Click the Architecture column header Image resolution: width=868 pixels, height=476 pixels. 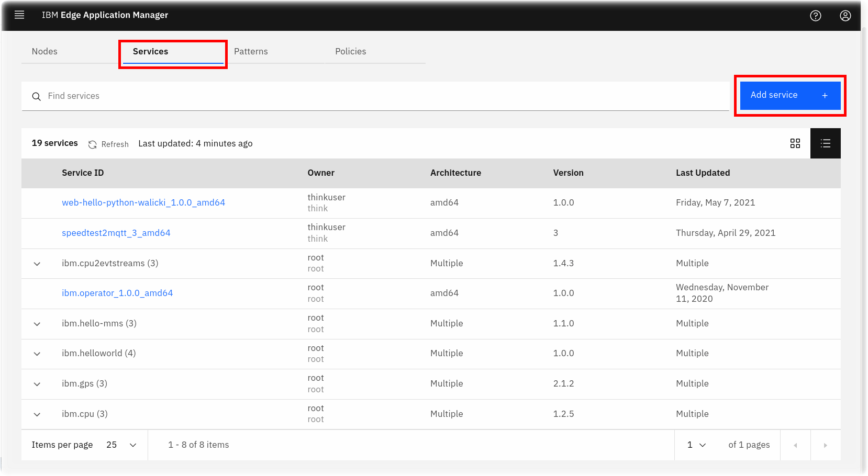(x=455, y=173)
